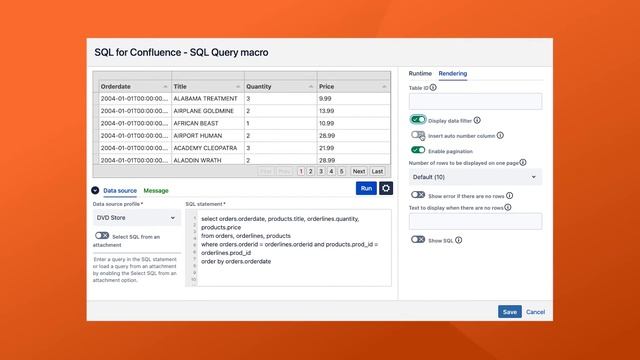Jump to the Last results page

[377, 171]
